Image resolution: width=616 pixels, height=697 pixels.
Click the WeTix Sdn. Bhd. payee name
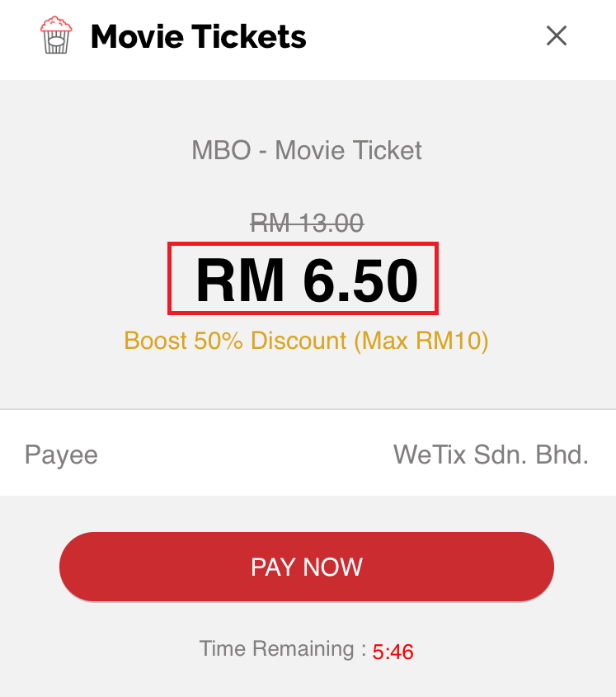click(491, 454)
